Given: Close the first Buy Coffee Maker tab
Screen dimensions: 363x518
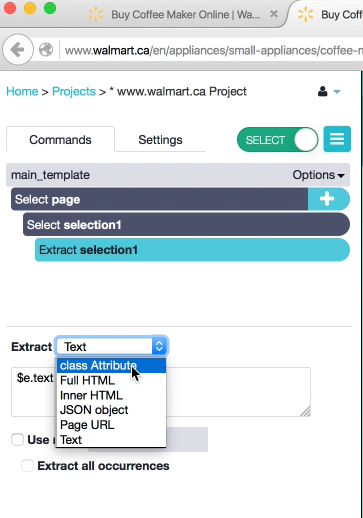Looking at the screenshot, I should point(274,14).
